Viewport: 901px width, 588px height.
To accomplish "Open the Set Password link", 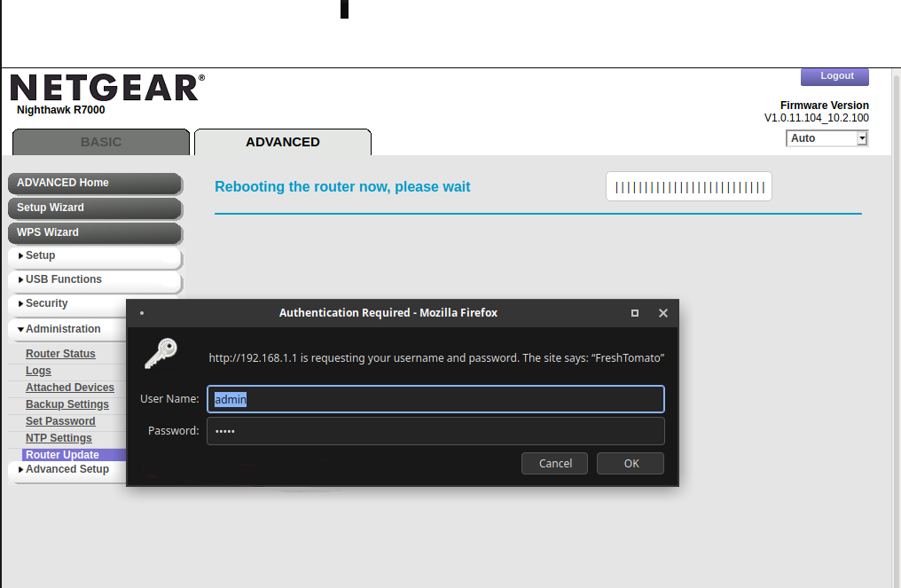I will point(60,421).
